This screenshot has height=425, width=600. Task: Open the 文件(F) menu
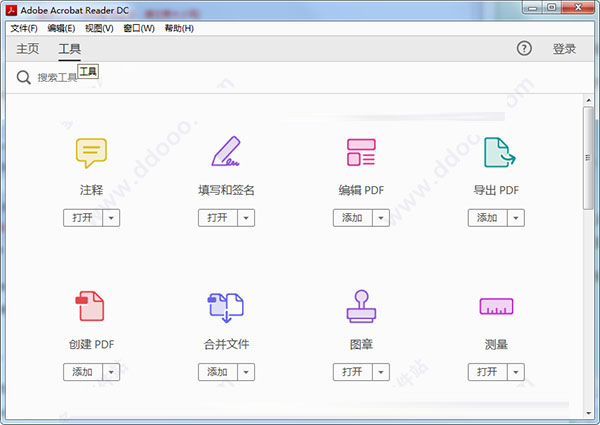coord(24,28)
